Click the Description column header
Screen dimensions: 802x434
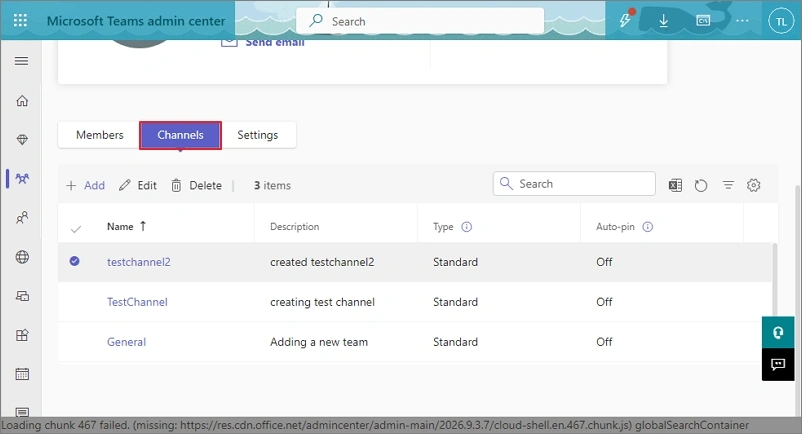pos(295,226)
